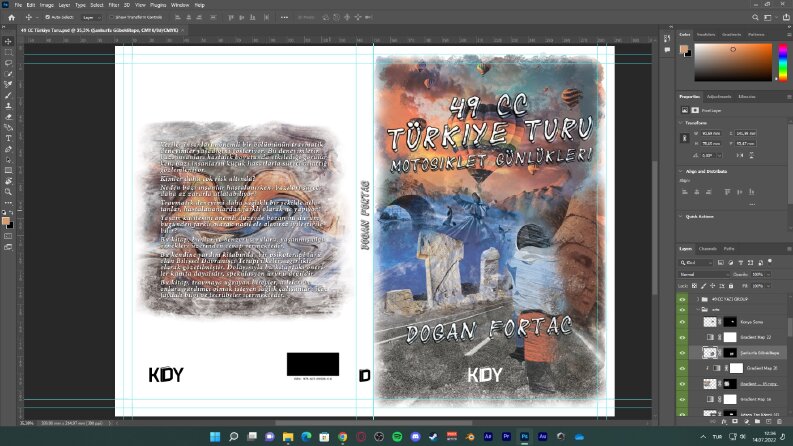Flip horizontally in Properties Transform section

coord(740,155)
